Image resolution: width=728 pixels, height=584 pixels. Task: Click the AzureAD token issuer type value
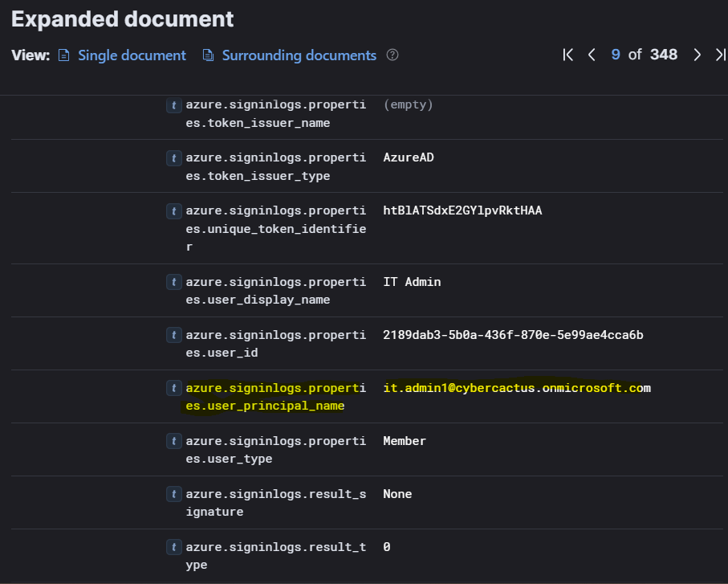pyautogui.click(x=409, y=157)
